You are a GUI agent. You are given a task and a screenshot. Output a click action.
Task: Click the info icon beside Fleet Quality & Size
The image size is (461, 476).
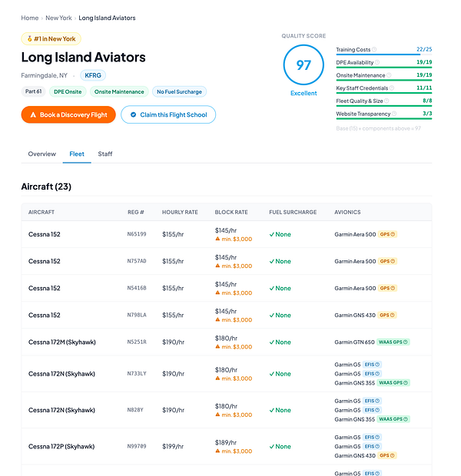click(x=386, y=101)
